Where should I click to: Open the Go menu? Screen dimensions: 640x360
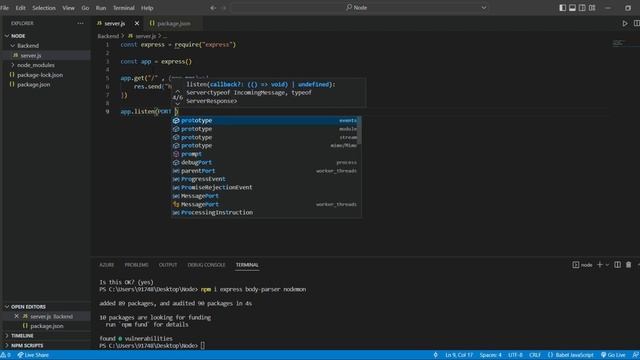click(85, 8)
